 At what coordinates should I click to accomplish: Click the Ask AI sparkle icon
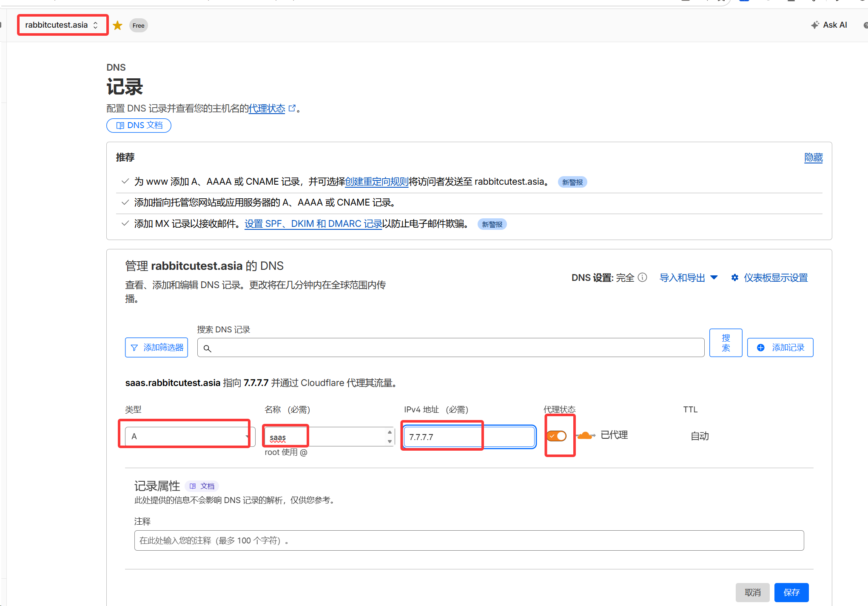[814, 25]
